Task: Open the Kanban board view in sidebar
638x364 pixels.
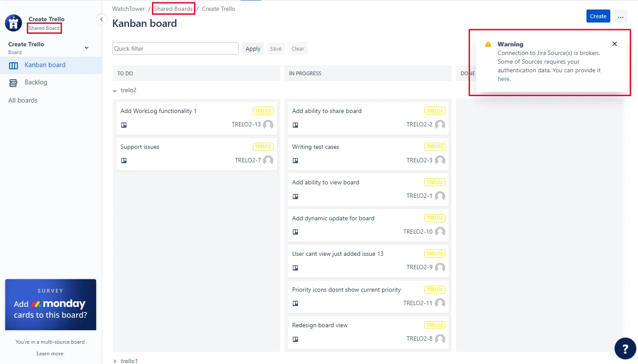Action: point(51,65)
